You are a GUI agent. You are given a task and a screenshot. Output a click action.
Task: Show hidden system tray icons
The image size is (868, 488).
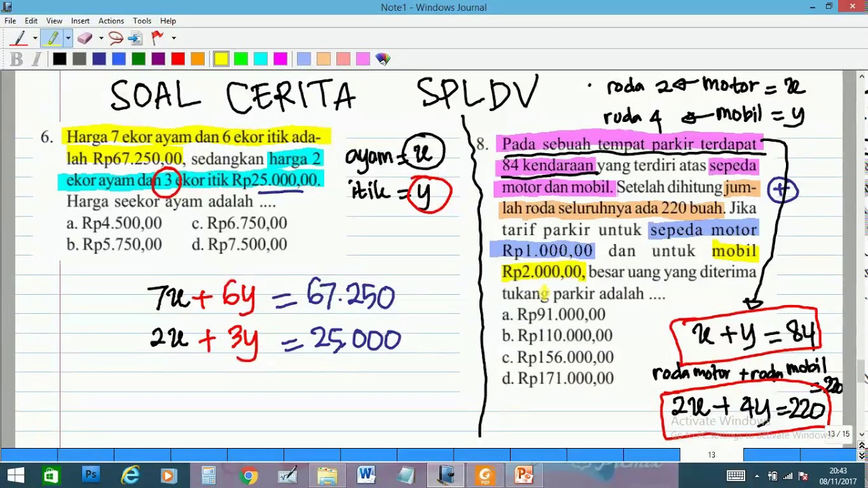click(757, 475)
